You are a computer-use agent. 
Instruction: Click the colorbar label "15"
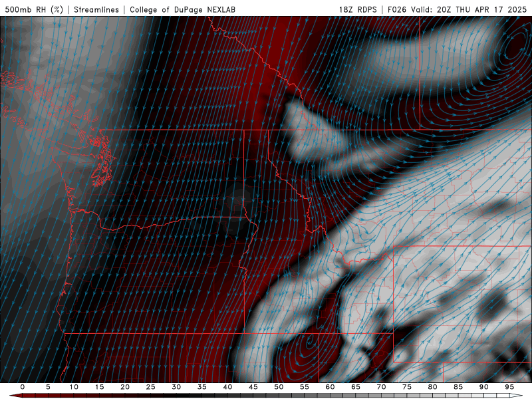point(99,387)
